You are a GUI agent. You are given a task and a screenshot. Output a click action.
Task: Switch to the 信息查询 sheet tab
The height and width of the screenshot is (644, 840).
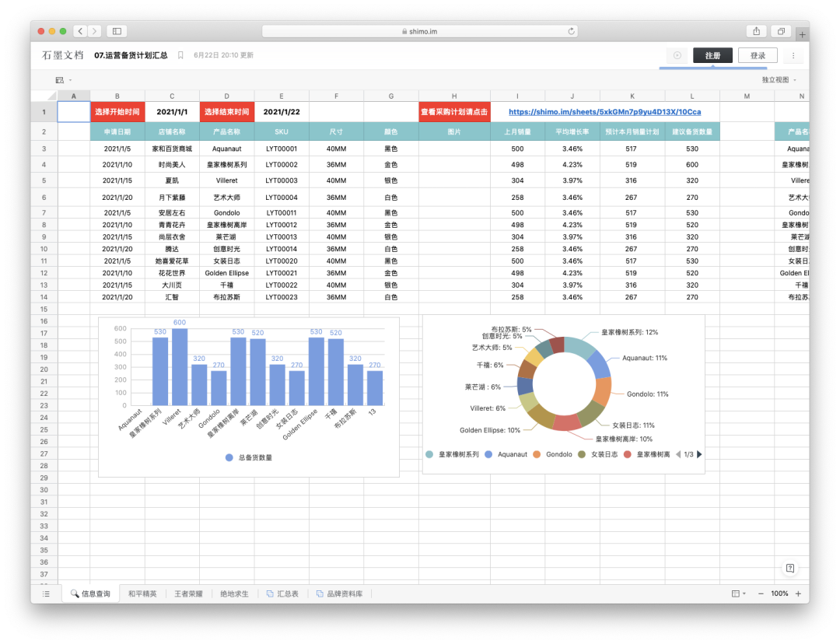(x=90, y=593)
